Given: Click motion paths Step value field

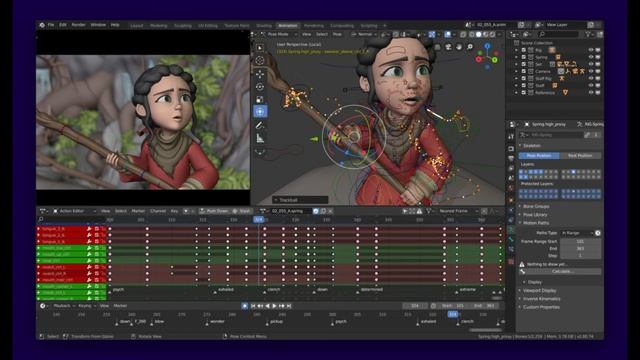Looking at the screenshot, I should click(580, 256).
